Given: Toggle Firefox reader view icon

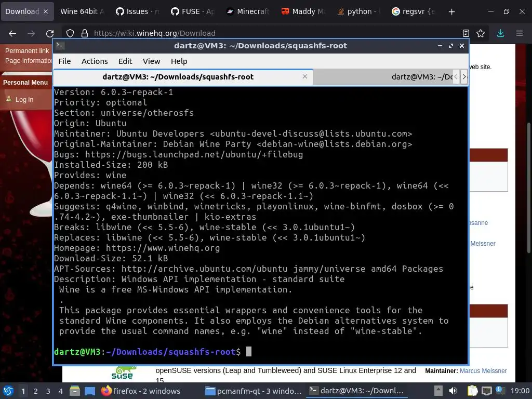Looking at the screenshot, I should (466, 33).
